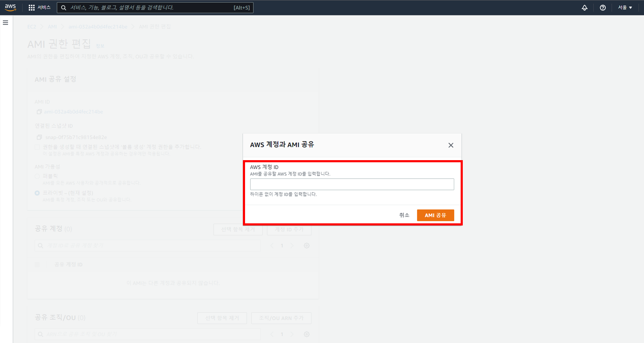
Task: Open the help question mark menu
Action: pyautogui.click(x=603, y=7)
